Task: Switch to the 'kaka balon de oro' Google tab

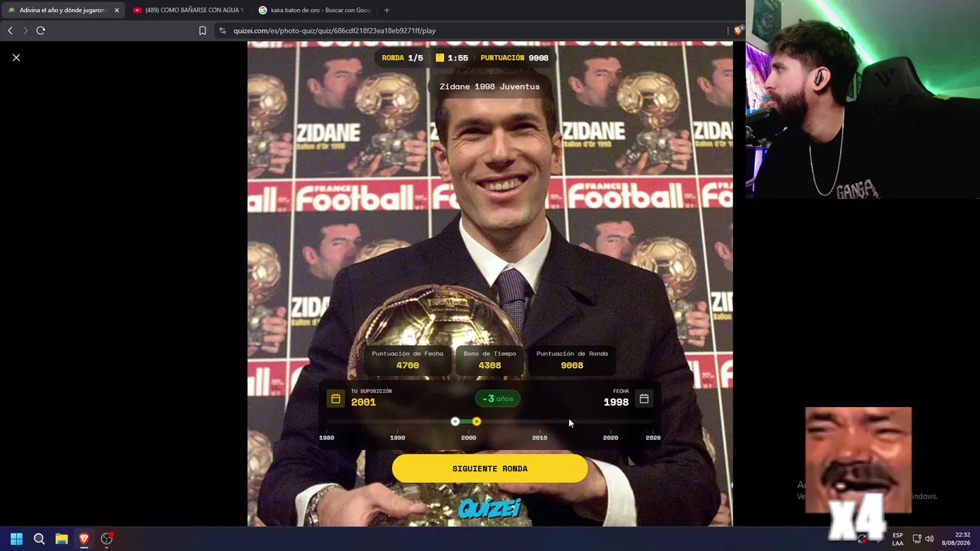Action: pyautogui.click(x=314, y=10)
